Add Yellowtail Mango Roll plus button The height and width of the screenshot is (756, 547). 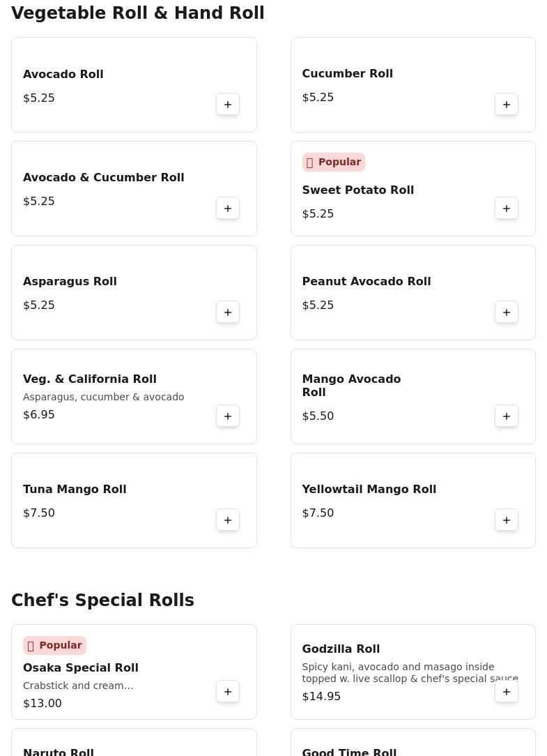tap(506, 520)
